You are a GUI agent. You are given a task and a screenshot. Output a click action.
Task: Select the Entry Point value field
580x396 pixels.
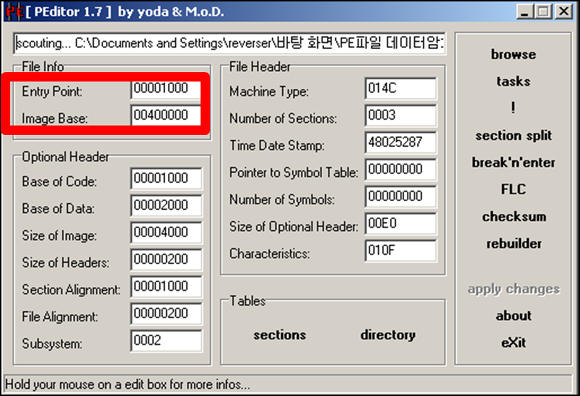[166, 89]
